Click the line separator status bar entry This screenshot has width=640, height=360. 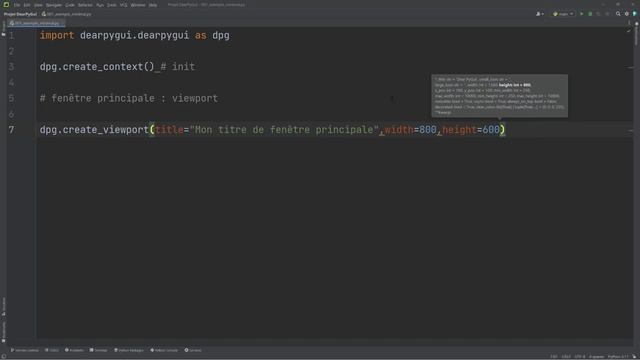pos(566,357)
